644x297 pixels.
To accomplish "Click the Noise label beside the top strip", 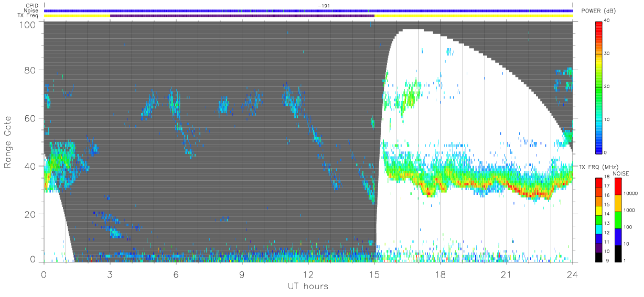I will (31, 10).
